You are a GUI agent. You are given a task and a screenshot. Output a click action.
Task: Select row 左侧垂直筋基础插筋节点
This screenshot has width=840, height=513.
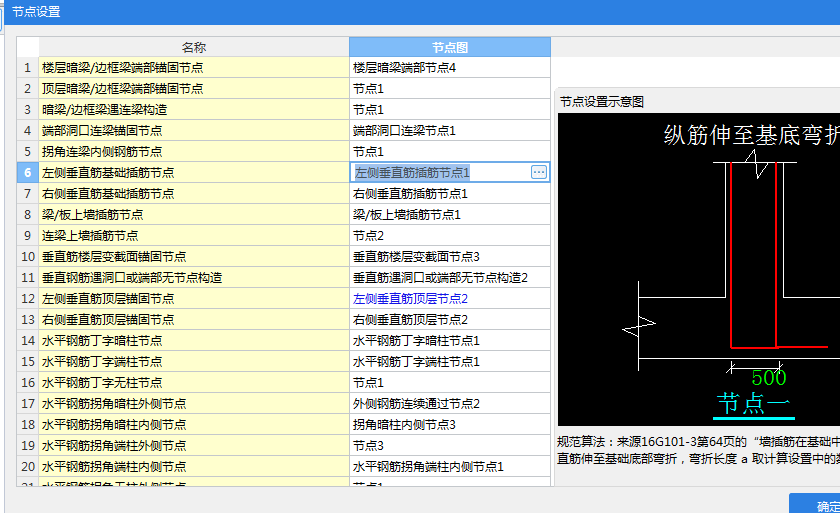(x=194, y=172)
